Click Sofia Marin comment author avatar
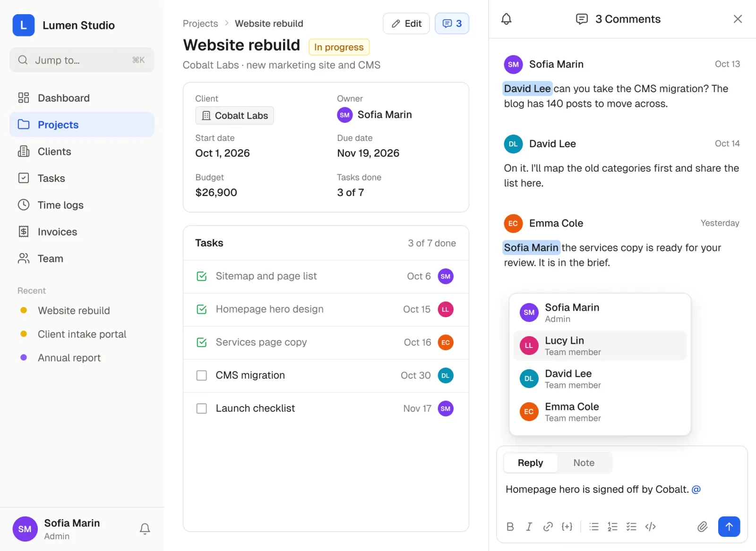The image size is (756, 551). (x=513, y=65)
